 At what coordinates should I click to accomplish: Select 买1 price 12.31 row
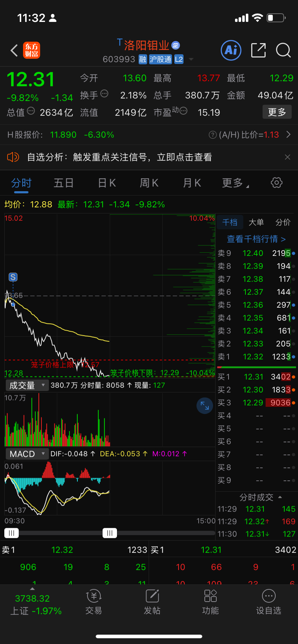[x=256, y=377]
